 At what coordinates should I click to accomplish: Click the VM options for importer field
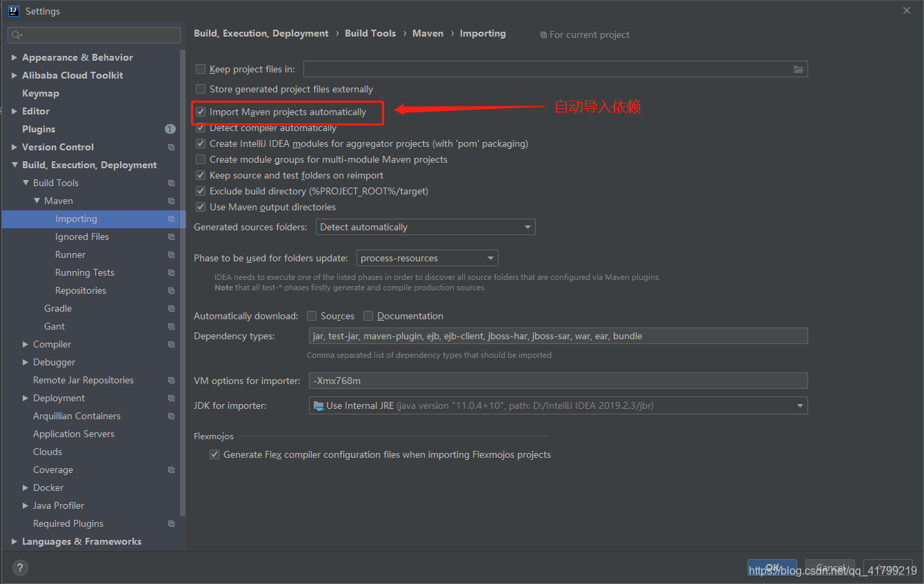pos(558,381)
